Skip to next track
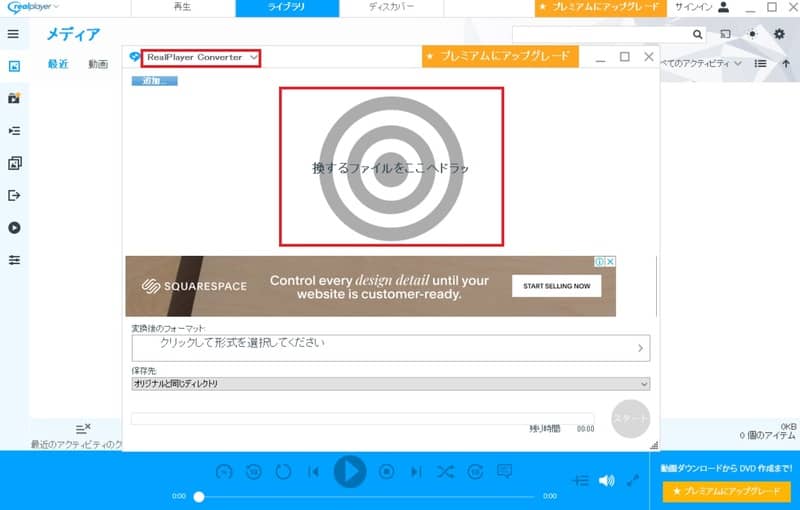 pyautogui.click(x=416, y=472)
